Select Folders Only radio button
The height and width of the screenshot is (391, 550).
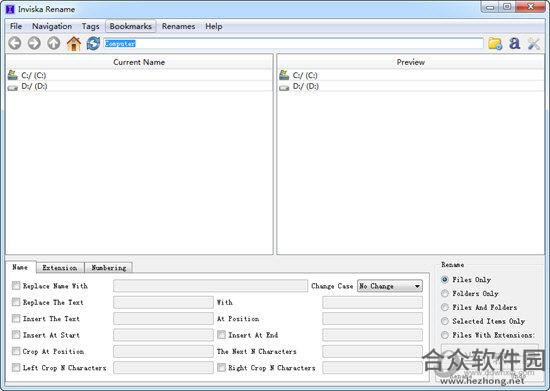(445, 293)
